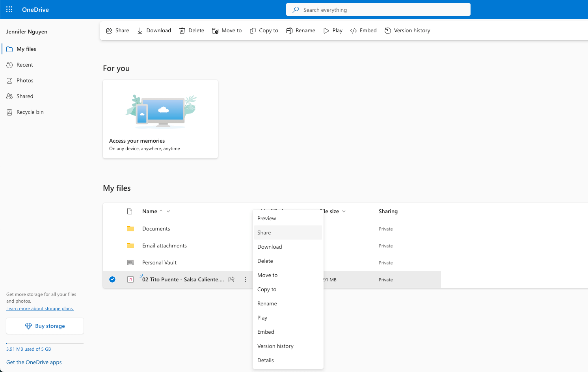Open the Documents folder icon
Screen dimensions: 588x372
pyautogui.click(x=130, y=229)
